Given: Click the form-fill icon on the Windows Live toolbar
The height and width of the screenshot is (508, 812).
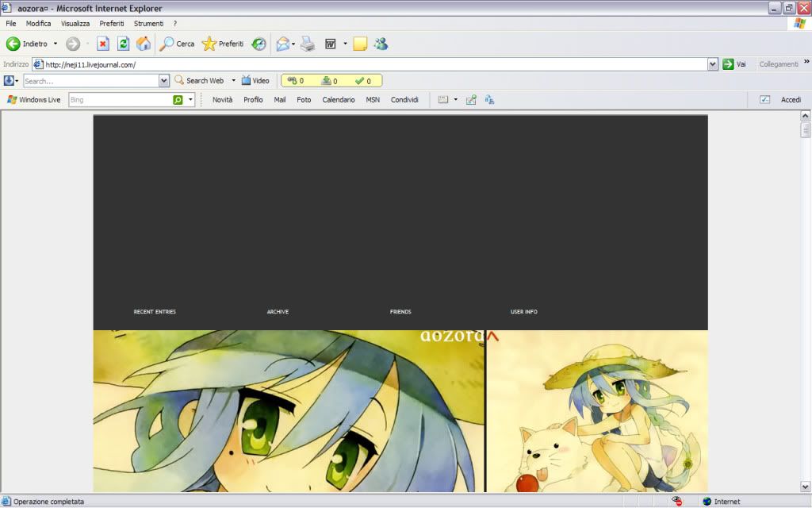Looking at the screenshot, I should (443, 99).
